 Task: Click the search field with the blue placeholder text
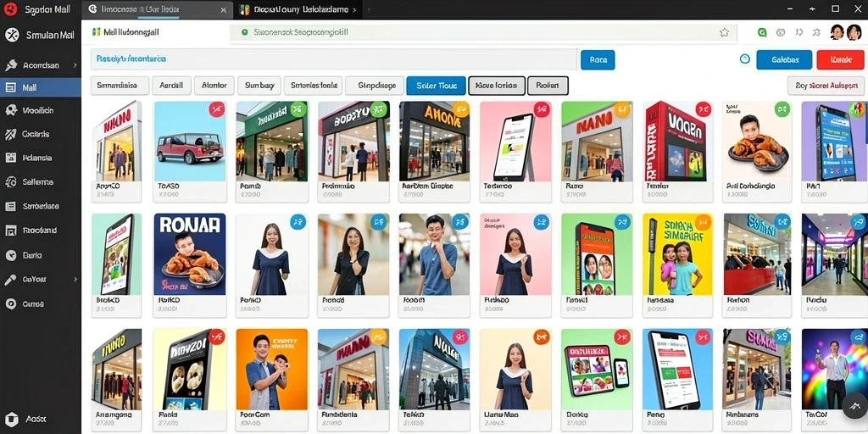pos(334,58)
